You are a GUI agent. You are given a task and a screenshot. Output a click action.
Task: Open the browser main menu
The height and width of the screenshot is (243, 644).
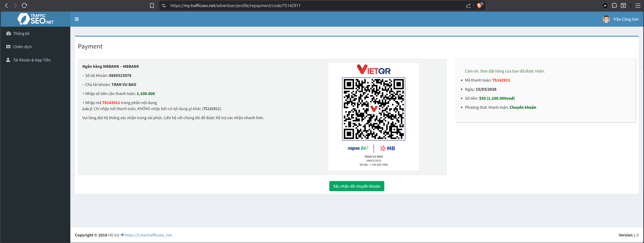(x=638, y=6)
